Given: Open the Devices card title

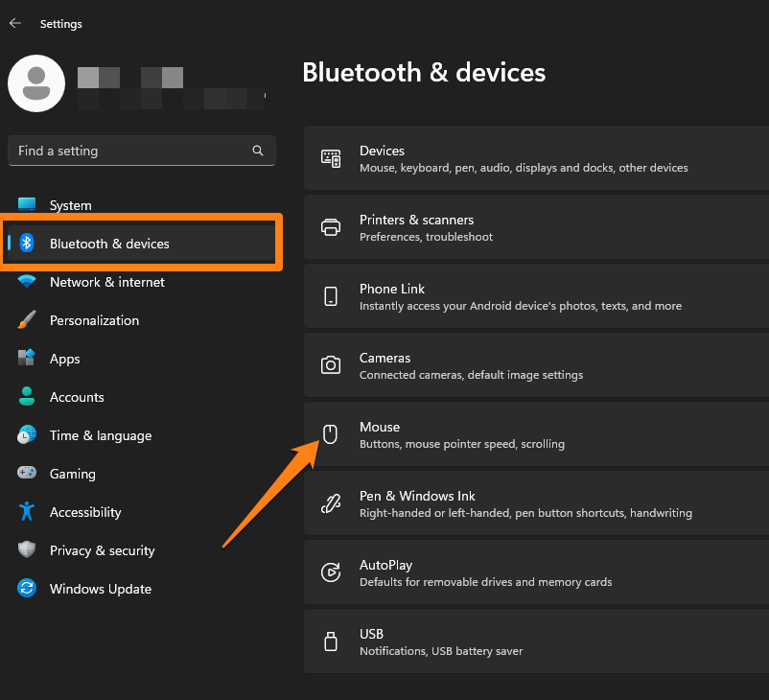Looking at the screenshot, I should [x=382, y=151].
